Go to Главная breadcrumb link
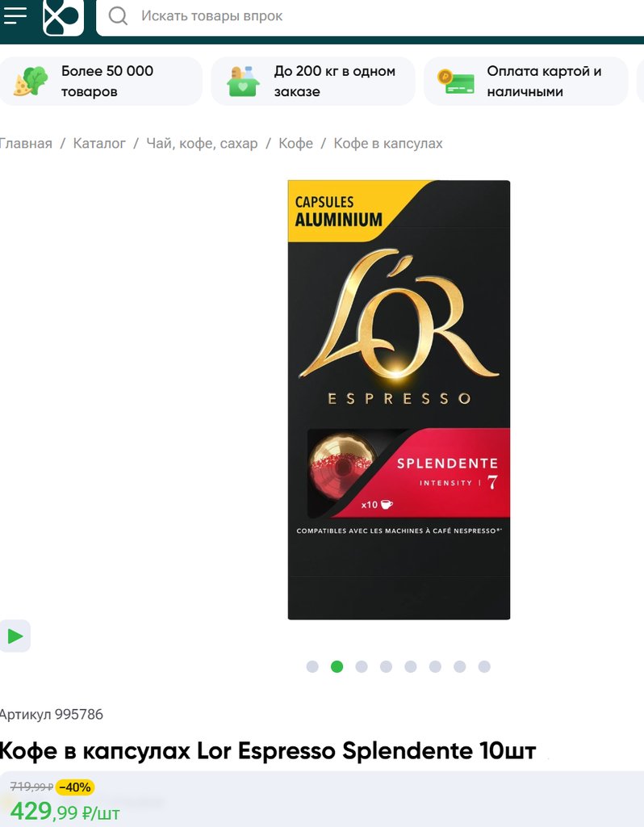The image size is (644, 827). (26, 144)
